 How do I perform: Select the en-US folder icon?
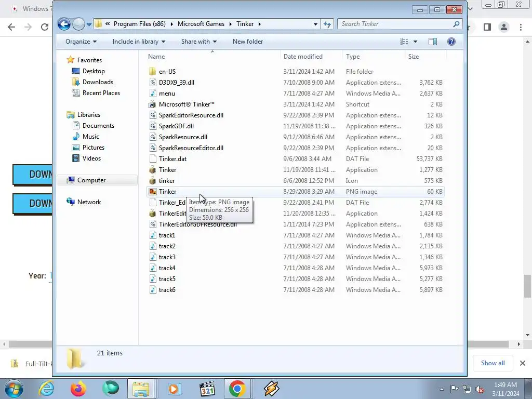153,72
